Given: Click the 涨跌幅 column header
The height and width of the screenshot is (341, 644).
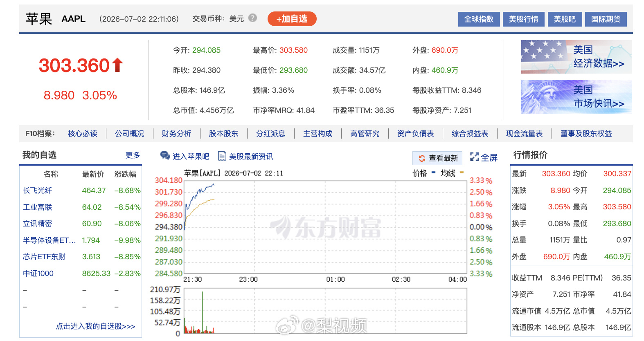Looking at the screenshot, I should [125, 174].
